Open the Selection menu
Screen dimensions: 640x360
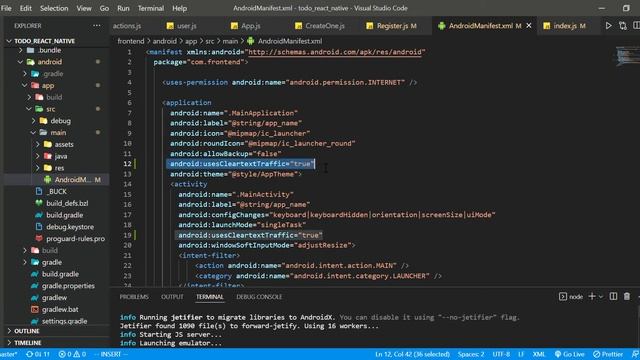tap(54, 8)
